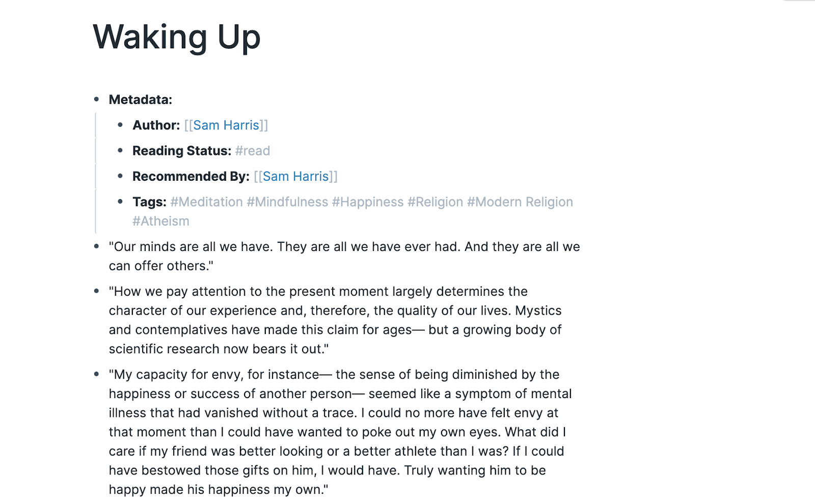Click the bullet beside Reading Status
This screenshot has width=815, height=504.
tap(120, 150)
